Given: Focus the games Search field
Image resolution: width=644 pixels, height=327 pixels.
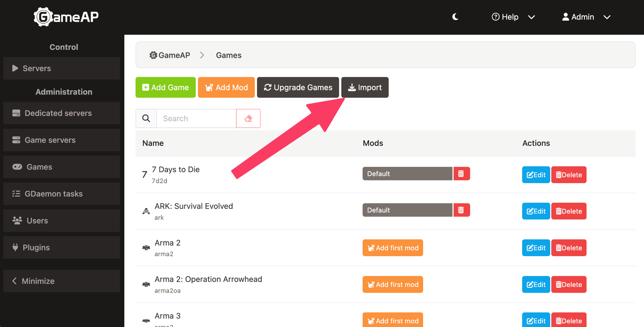Looking at the screenshot, I should [196, 119].
